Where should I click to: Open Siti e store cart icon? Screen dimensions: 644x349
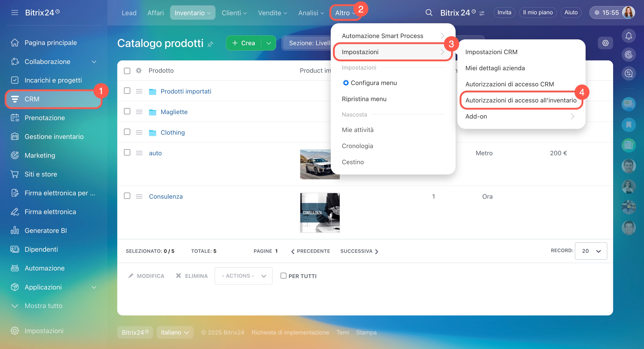[x=15, y=174]
